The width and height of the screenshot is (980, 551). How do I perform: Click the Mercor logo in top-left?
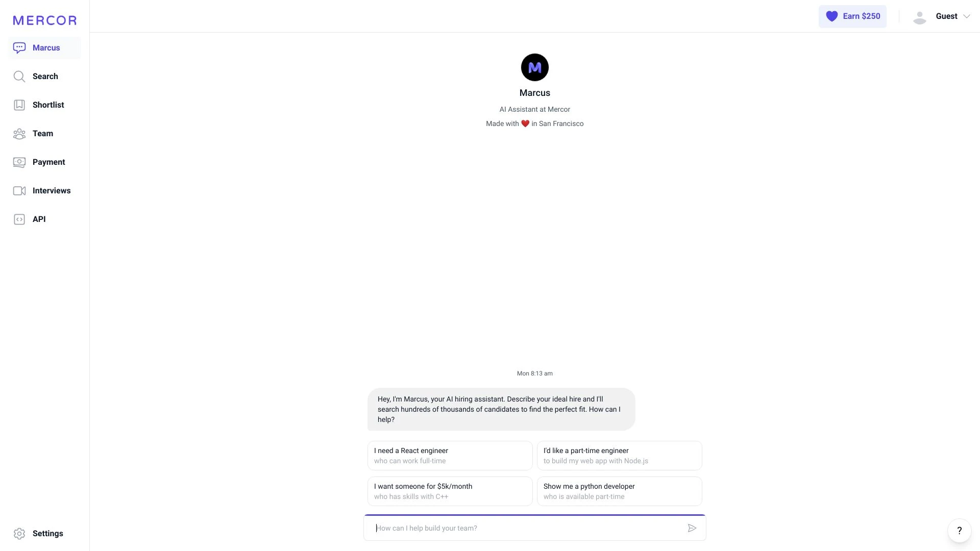point(44,19)
